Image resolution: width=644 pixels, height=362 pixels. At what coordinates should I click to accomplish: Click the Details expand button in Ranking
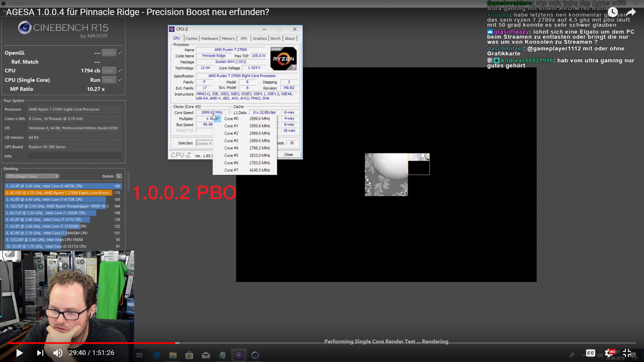point(119,176)
